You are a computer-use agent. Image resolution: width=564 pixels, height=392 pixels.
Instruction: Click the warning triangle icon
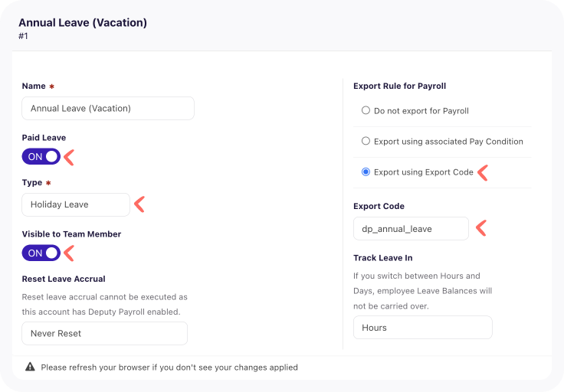coord(30,367)
